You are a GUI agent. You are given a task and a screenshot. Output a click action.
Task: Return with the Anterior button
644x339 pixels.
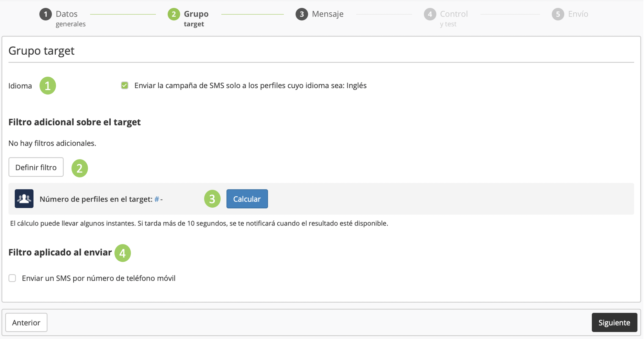[x=26, y=322]
